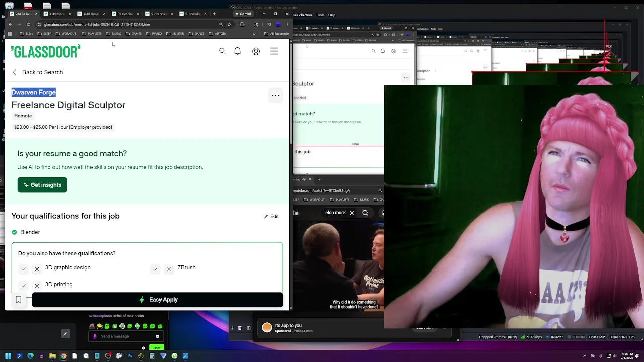The image size is (644, 362).
Task: Open uTorrent from taskbar
Action: click(174, 356)
